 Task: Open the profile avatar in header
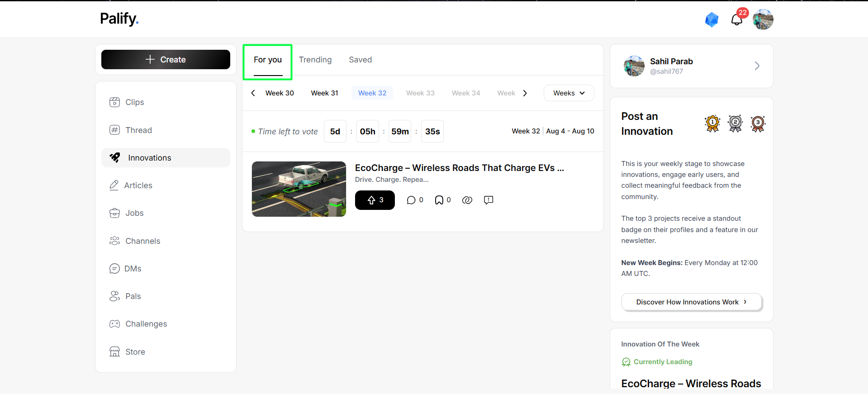[763, 19]
